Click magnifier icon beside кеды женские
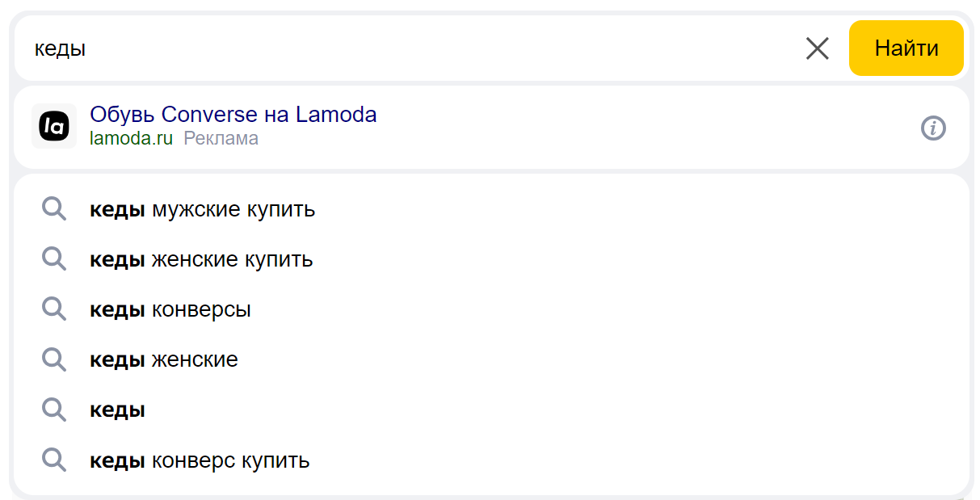This screenshot has width=980, height=500. tap(54, 360)
